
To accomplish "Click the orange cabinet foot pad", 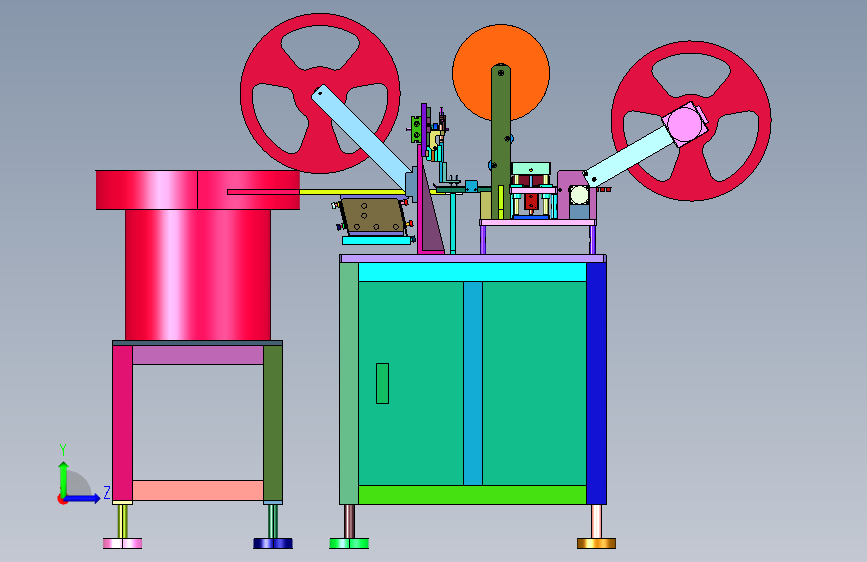I will click(596, 543).
